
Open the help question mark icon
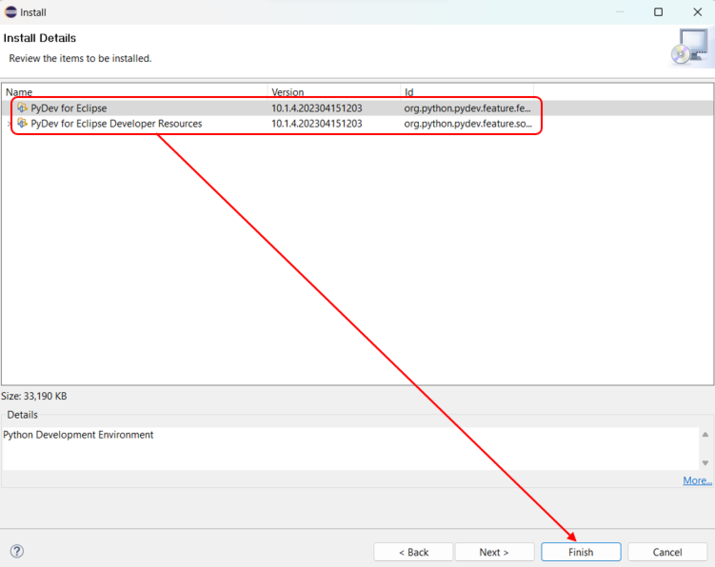(17, 551)
